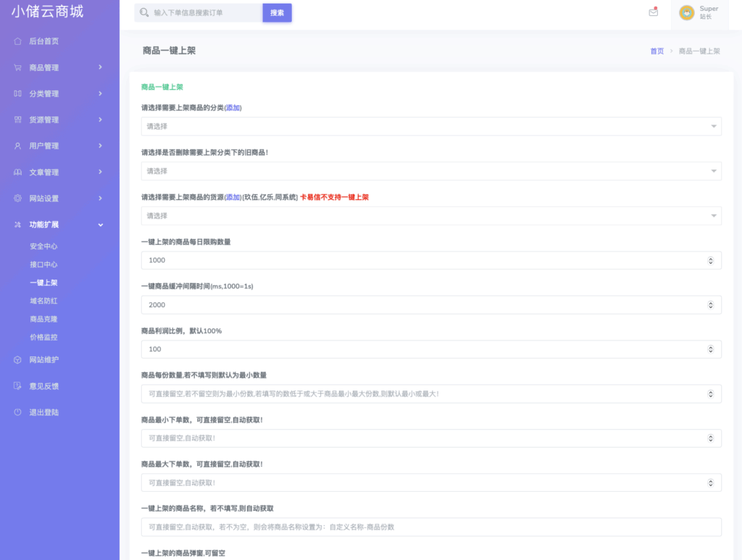Open 分类管理 in the sidebar

click(43, 93)
